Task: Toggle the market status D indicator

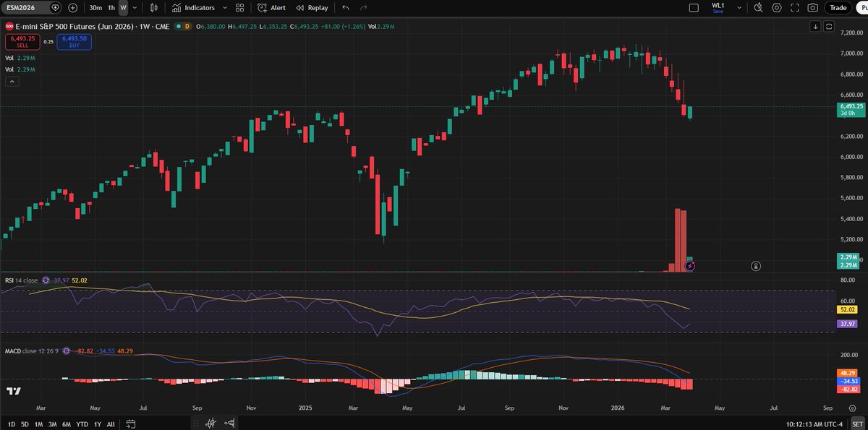Action: [x=187, y=26]
